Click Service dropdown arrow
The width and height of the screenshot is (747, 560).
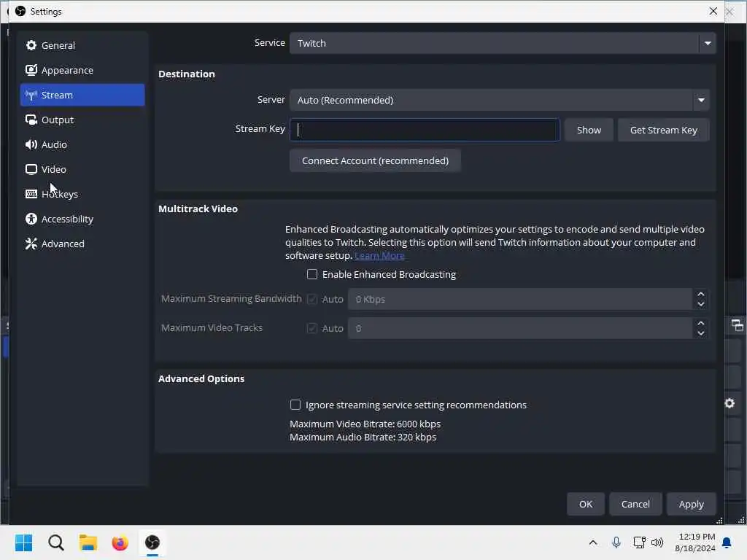(708, 43)
